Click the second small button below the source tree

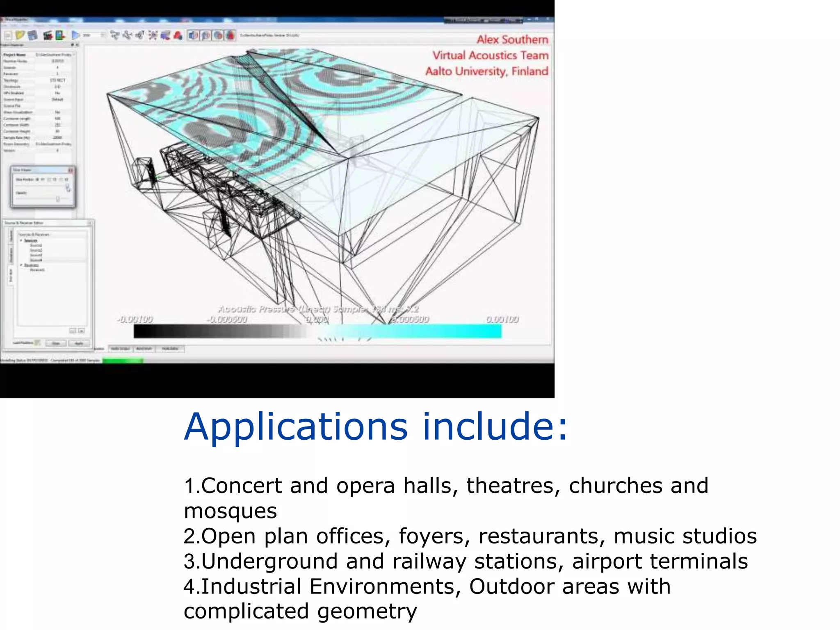pyautogui.click(x=81, y=331)
